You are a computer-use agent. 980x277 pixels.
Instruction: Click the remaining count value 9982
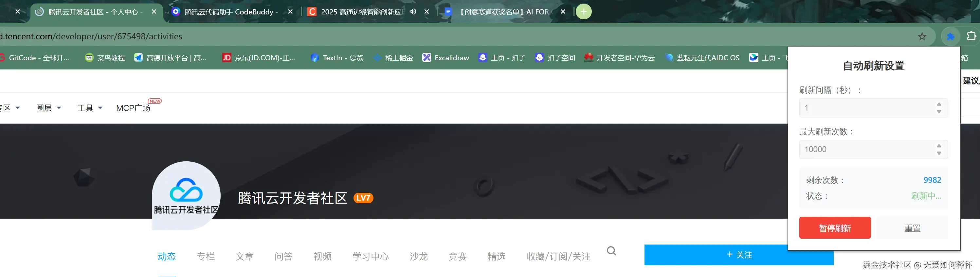point(932,180)
